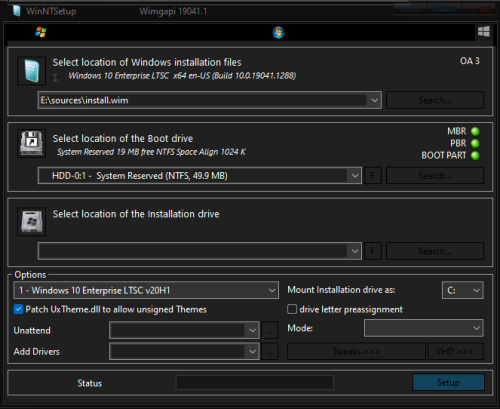Click the installation files document icon
This screenshot has height=409, width=500.
32,71
